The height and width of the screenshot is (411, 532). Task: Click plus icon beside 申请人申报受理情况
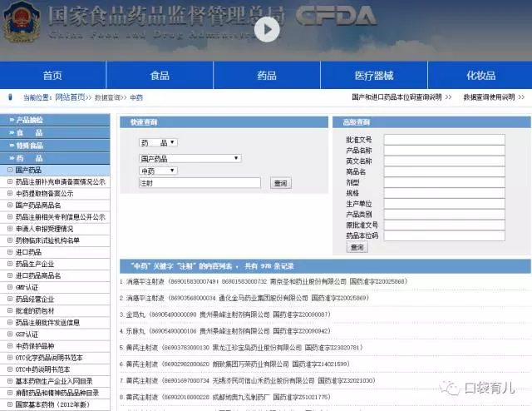[x=10, y=229]
